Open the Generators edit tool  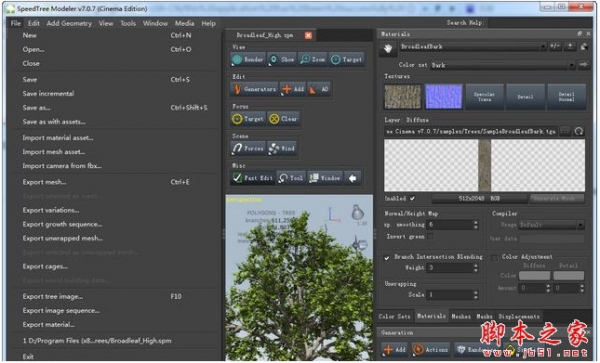pos(254,89)
